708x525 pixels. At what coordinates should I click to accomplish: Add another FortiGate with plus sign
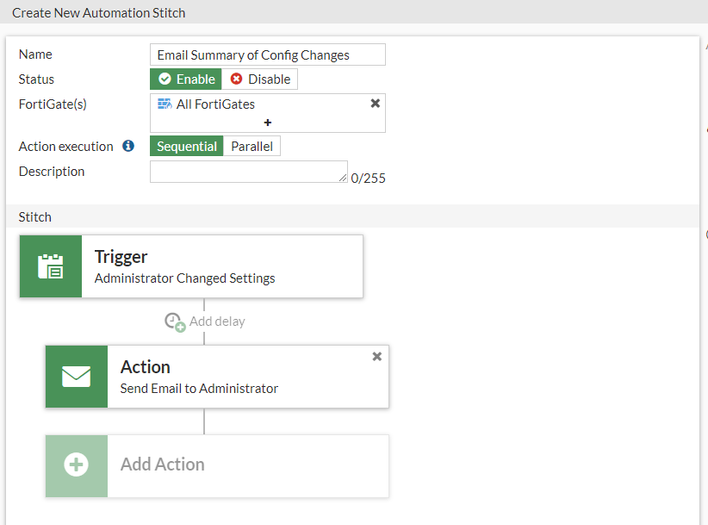[268, 122]
